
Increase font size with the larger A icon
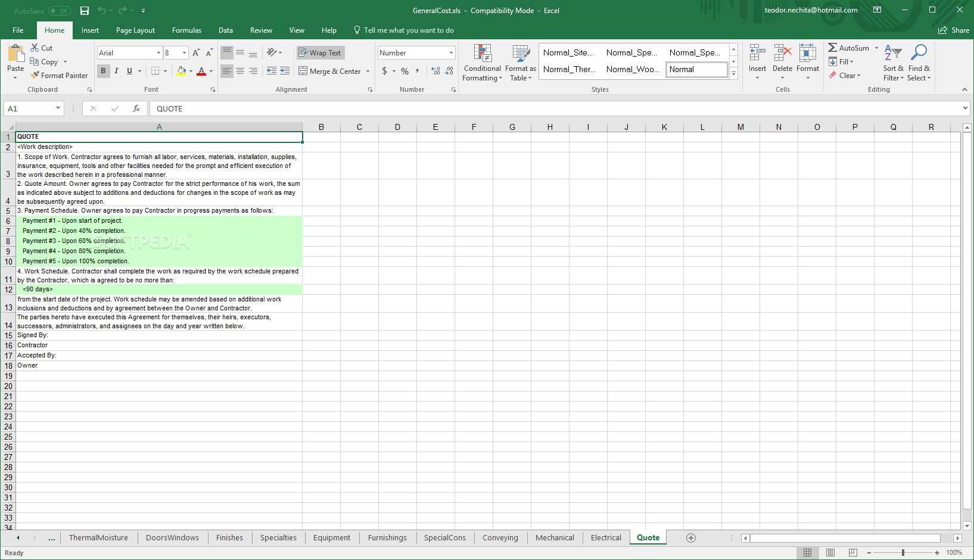point(196,53)
